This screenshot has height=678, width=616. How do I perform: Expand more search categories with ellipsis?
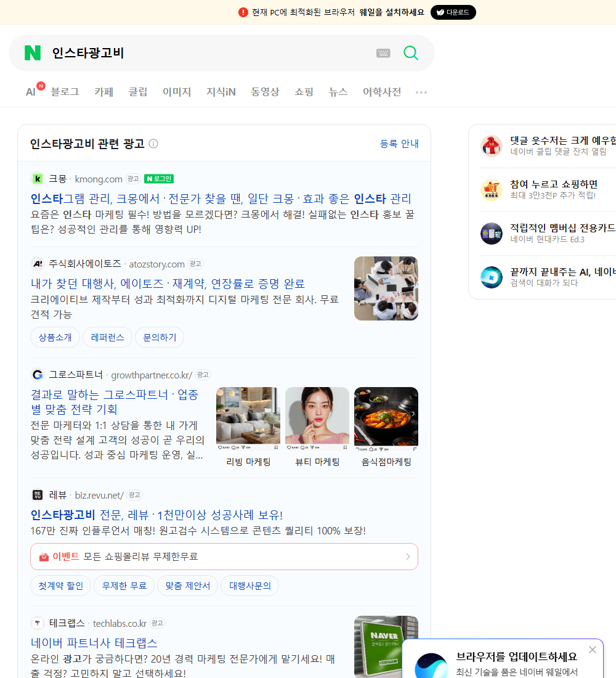click(x=421, y=92)
